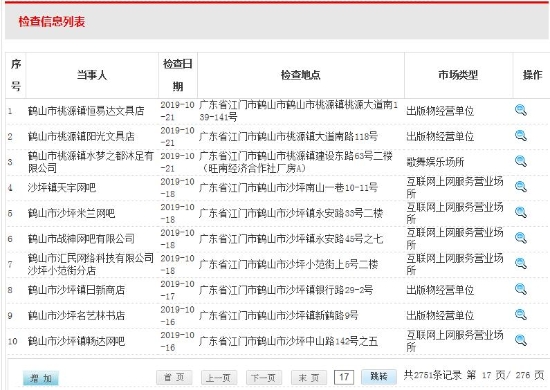The width and height of the screenshot is (550, 390).
Task: Open magnifier icon for 鹤山市汇民网络科技有限公司 row
Action: 521,263
